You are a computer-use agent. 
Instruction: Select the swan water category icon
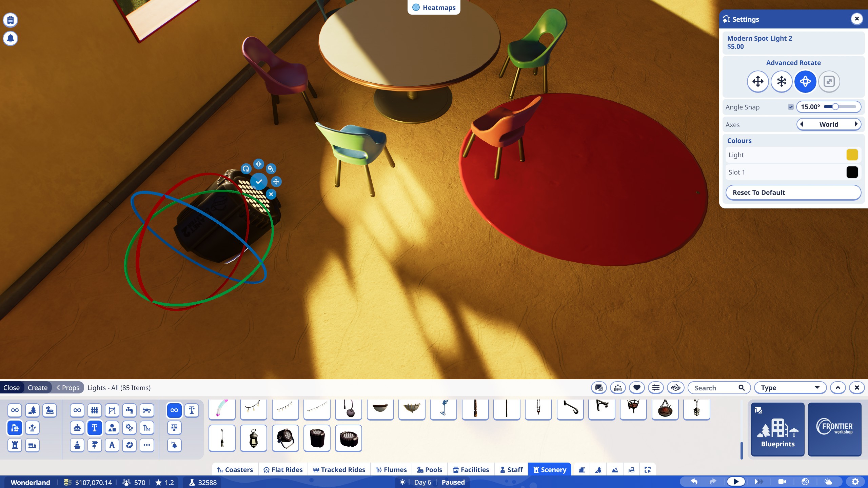tap(50, 410)
